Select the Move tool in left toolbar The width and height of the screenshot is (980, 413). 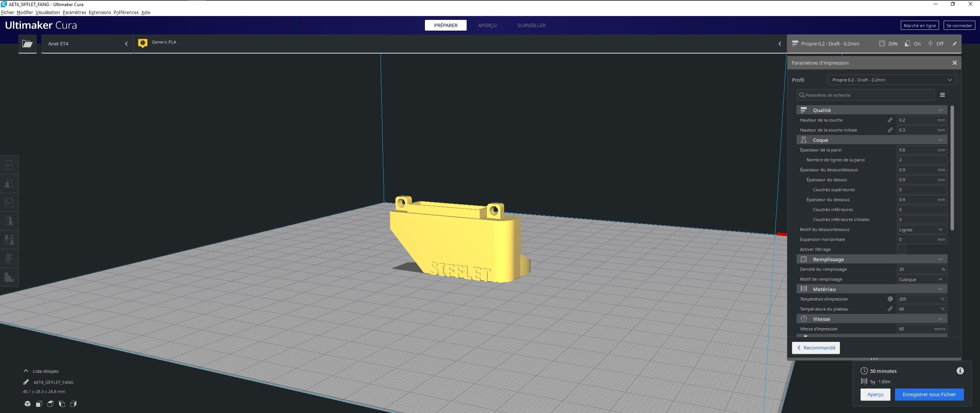click(9, 165)
